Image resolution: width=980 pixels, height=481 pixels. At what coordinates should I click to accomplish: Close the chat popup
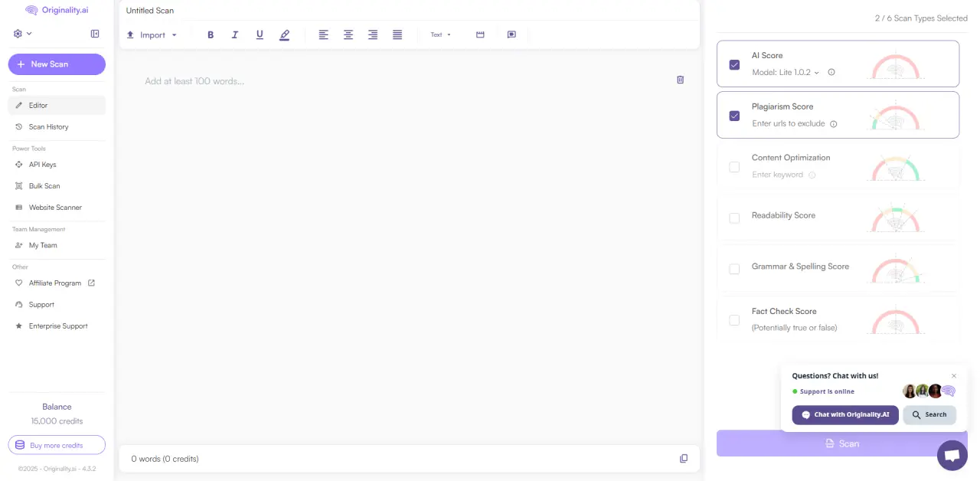pos(954,376)
